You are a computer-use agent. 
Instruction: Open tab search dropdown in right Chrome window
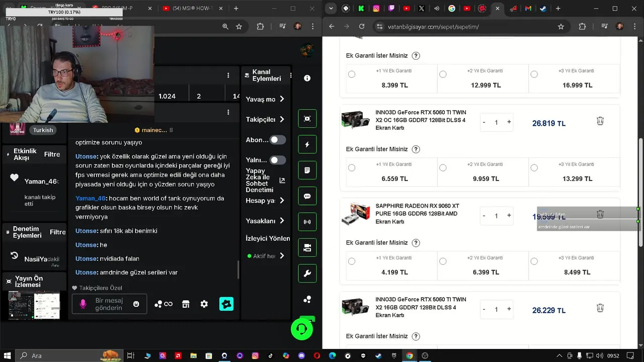point(330,9)
